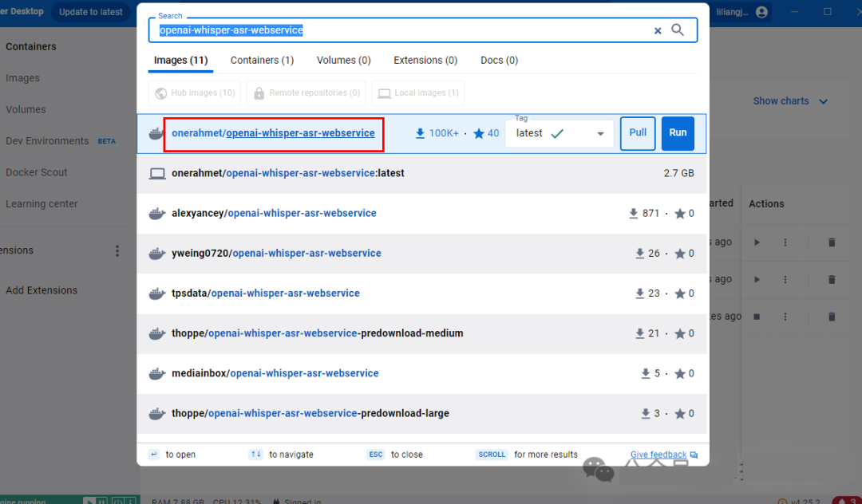This screenshot has width=862, height=504.
Task: Filter by Local images (1)
Action: [418, 93]
